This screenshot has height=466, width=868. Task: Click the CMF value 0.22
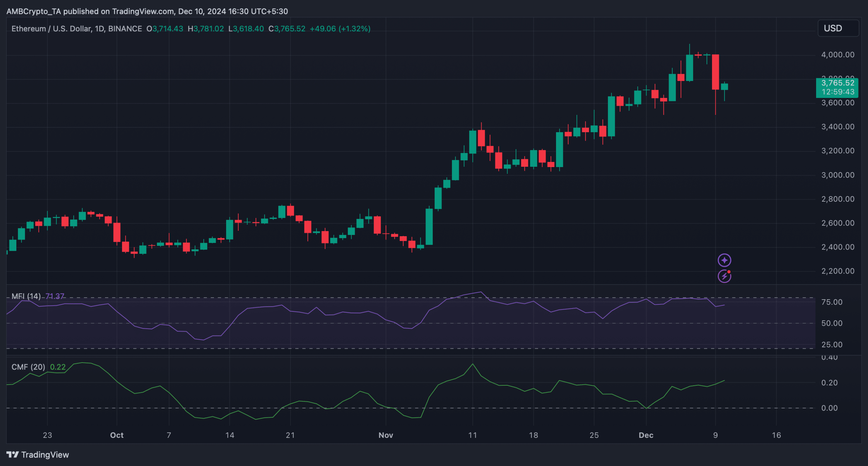58,367
